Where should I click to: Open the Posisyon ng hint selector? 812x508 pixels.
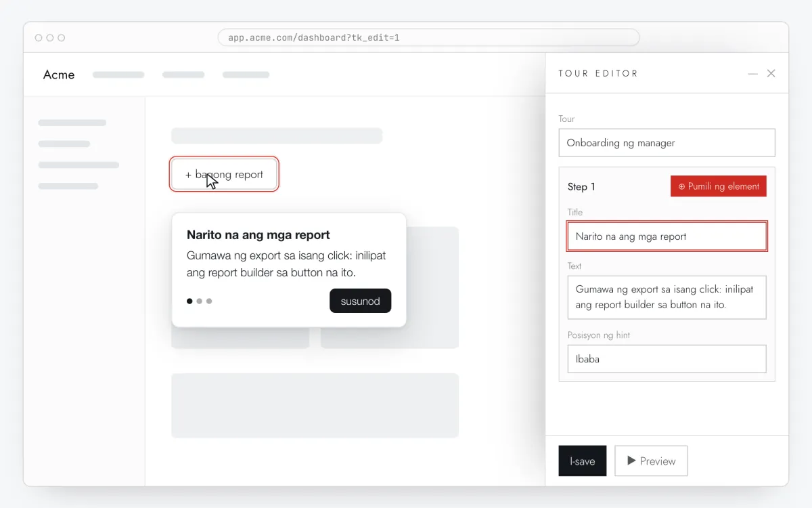pyautogui.click(x=667, y=359)
